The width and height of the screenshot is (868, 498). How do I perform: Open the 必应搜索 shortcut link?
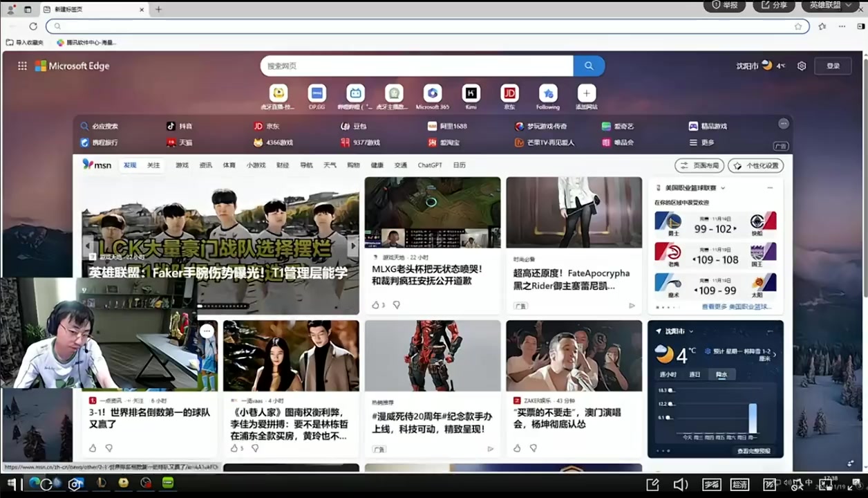click(x=99, y=126)
